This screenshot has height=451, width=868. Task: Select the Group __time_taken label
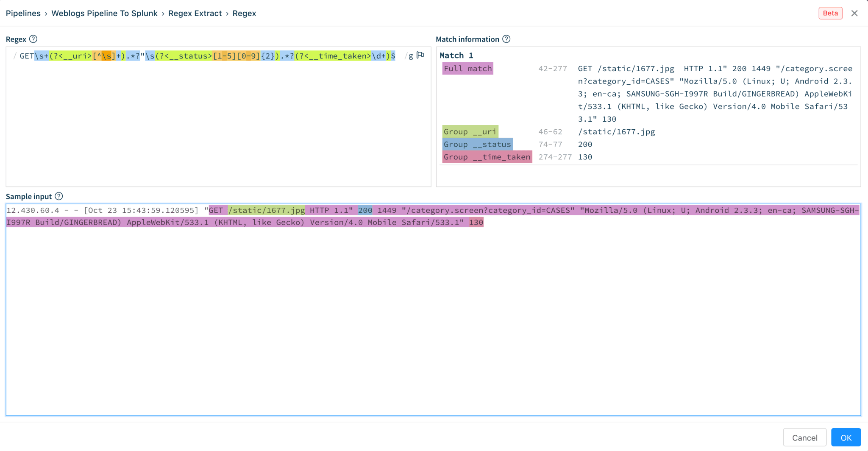click(x=487, y=157)
